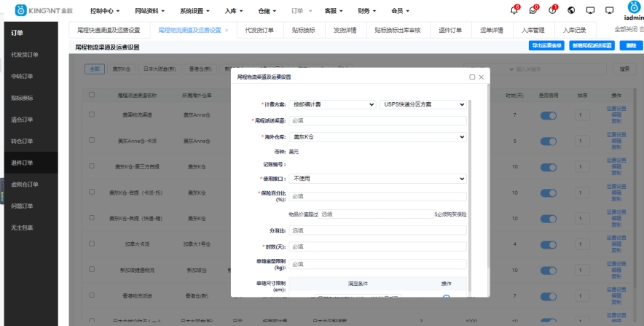Tick the select-all header checkbox
This screenshot has height=326, width=644.
pyautogui.click(x=92, y=95)
